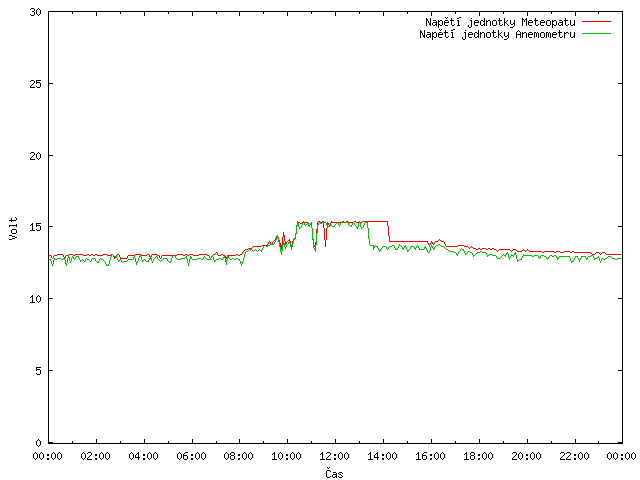Screen dimensions: 640x480
Task: Click the x-axis label 10:00
Action: tap(287, 456)
